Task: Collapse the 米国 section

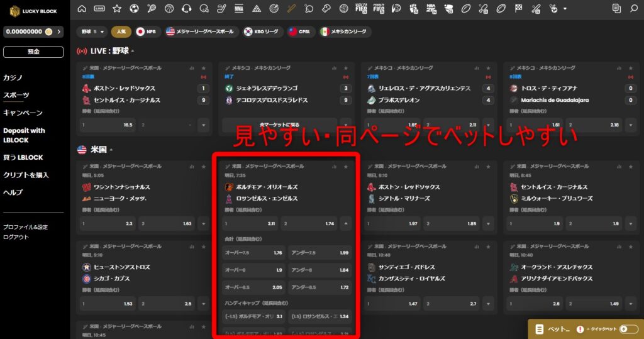Action: pos(111,150)
